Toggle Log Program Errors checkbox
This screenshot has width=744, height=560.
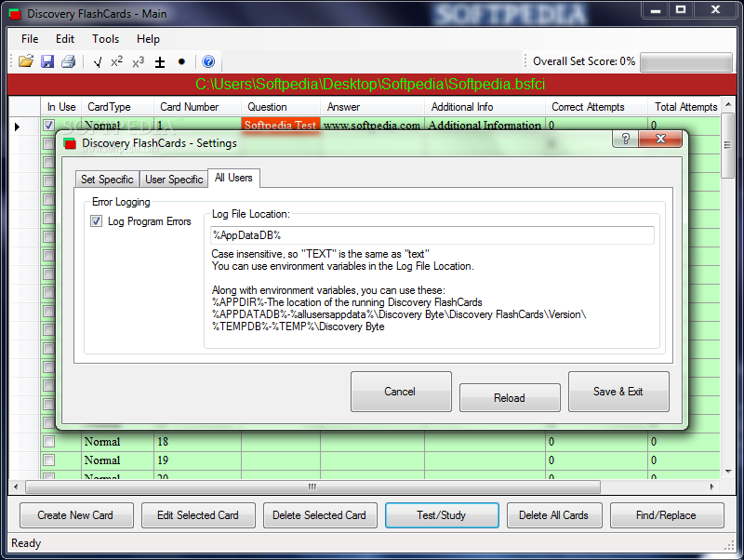coord(97,221)
